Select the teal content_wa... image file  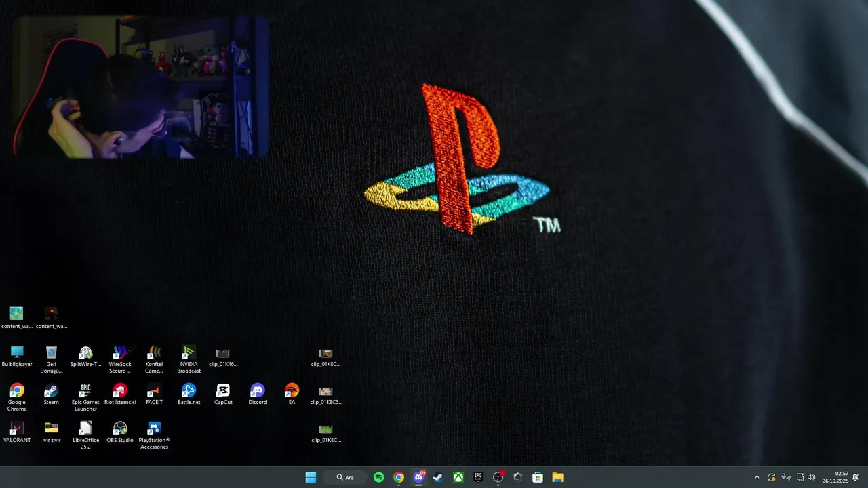[17, 318]
